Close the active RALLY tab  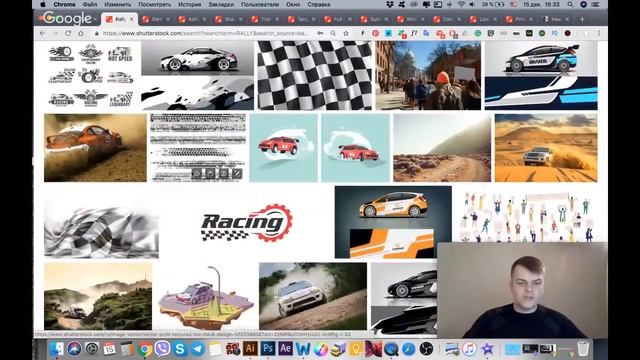(131, 19)
